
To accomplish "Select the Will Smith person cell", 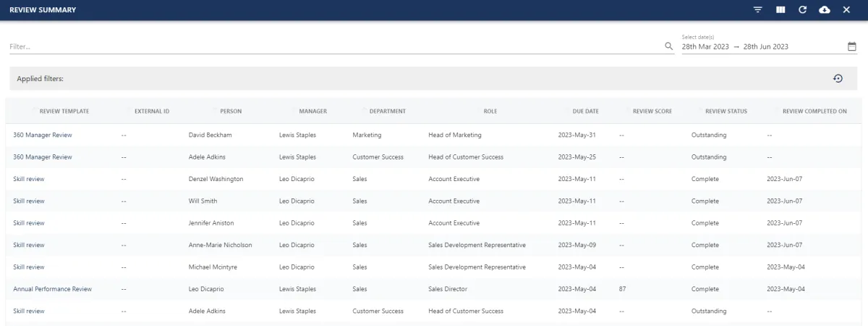I will click(203, 201).
